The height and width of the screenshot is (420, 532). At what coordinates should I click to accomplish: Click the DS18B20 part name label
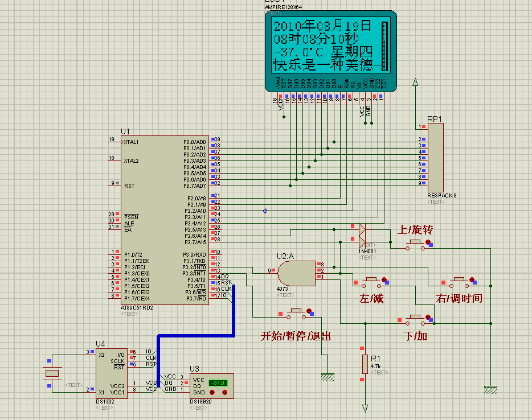(201, 402)
